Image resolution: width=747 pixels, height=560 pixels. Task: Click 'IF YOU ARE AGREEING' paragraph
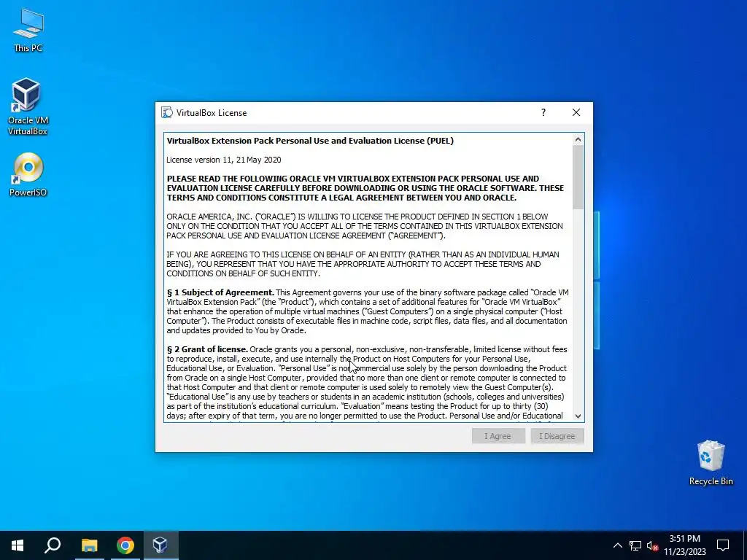363,264
